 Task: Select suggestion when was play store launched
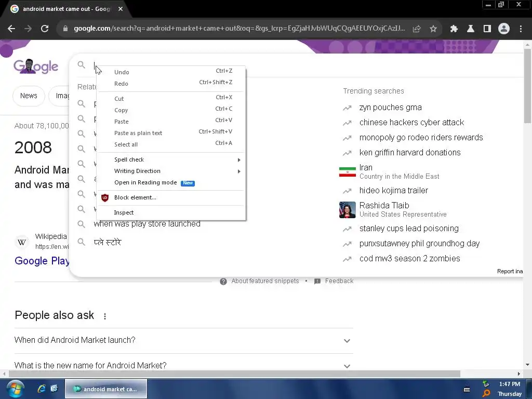[147, 224]
